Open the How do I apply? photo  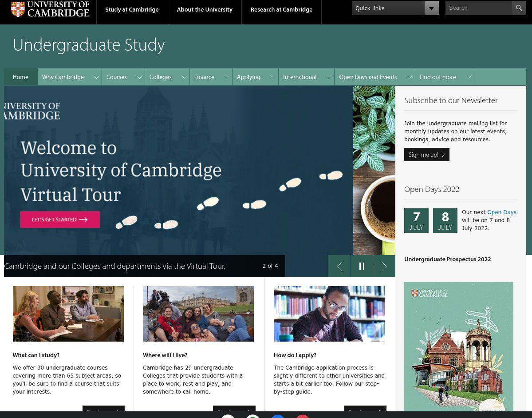click(329, 314)
